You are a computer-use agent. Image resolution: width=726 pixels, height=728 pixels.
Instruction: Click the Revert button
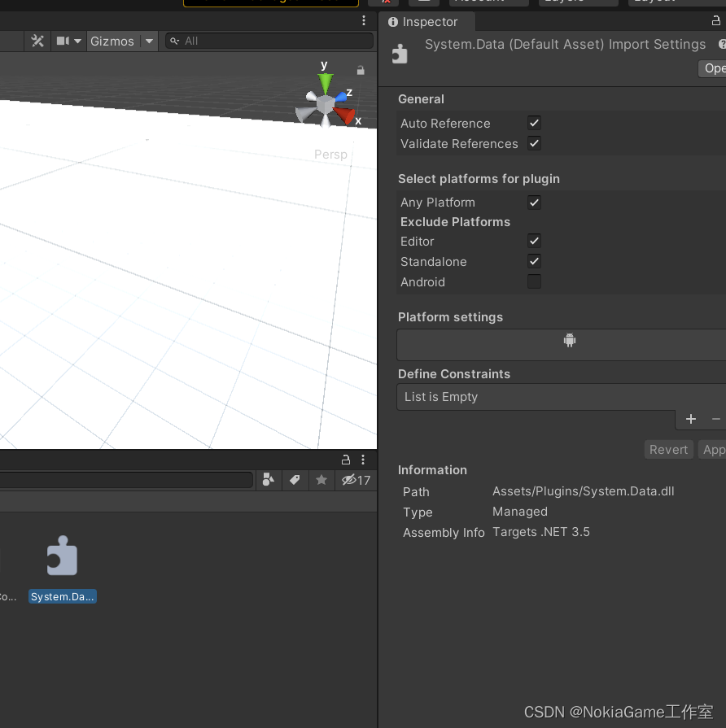click(x=668, y=450)
